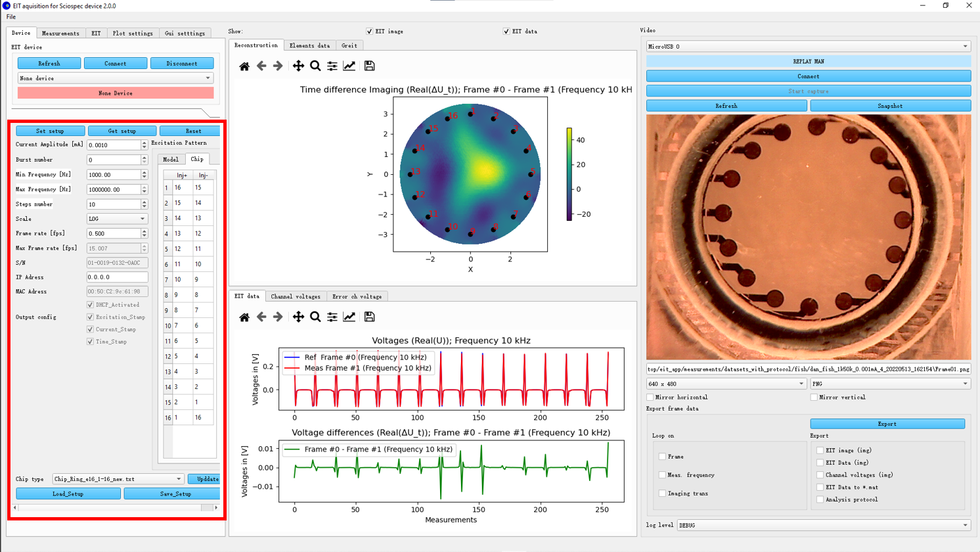Increment Current Amplitude spinner arrow
This screenshot has width=980, height=552.
(x=145, y=143)
